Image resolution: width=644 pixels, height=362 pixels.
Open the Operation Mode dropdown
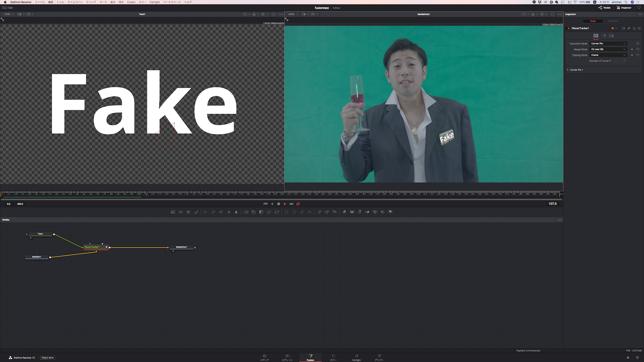click(608, 44)
